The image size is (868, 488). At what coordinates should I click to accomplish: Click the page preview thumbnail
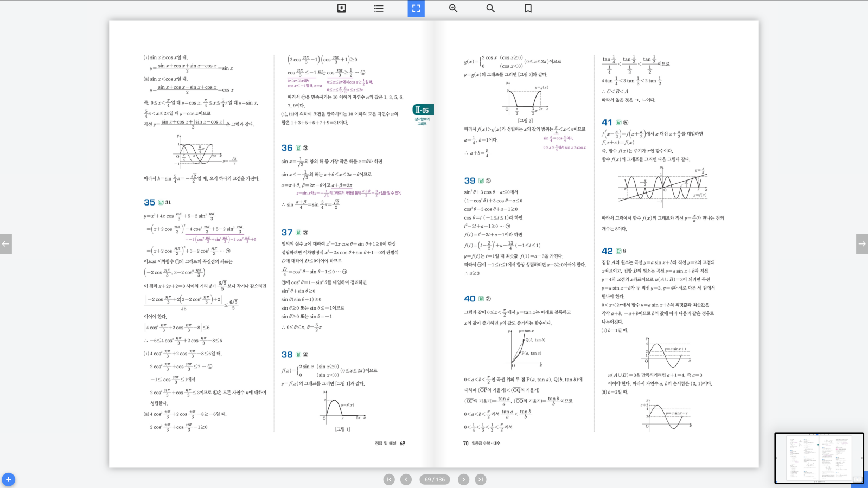818,458
